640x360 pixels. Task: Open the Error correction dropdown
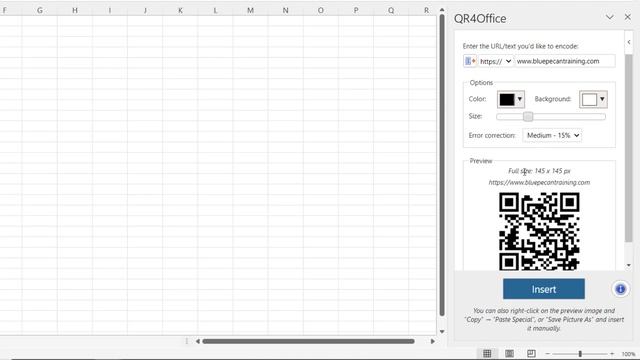552,136
